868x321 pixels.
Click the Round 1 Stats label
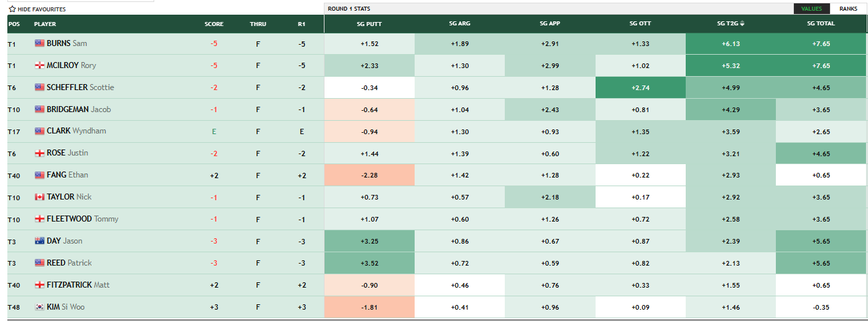coord(349,9)
